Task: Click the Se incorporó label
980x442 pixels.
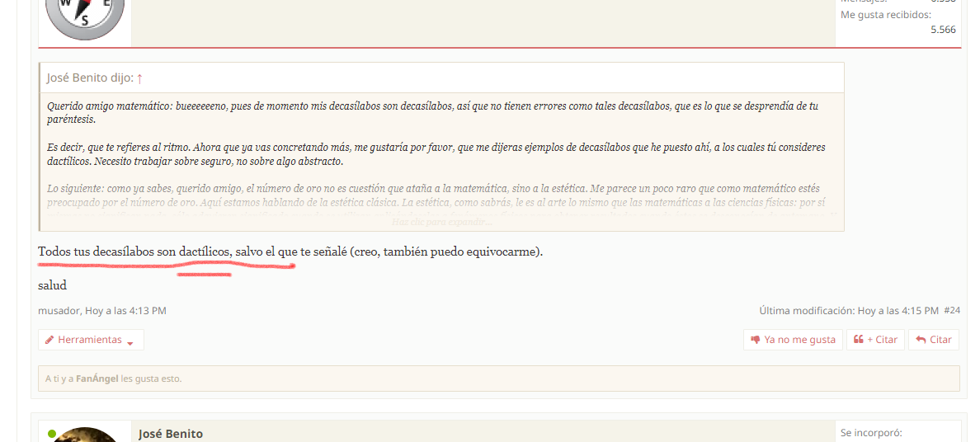Action: 871,433
